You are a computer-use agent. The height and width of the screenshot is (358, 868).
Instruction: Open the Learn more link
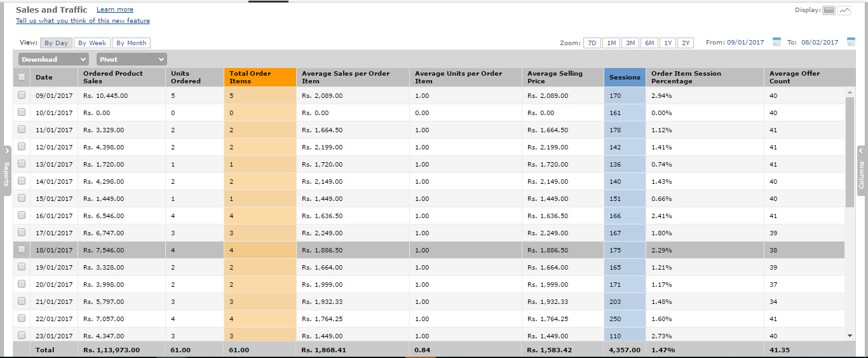point(115,10)
